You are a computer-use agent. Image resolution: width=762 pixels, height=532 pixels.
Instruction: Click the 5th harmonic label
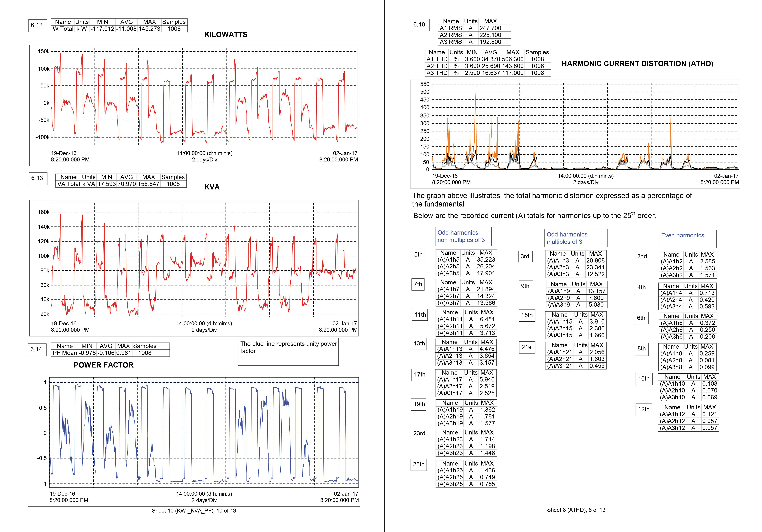[418, 255]
